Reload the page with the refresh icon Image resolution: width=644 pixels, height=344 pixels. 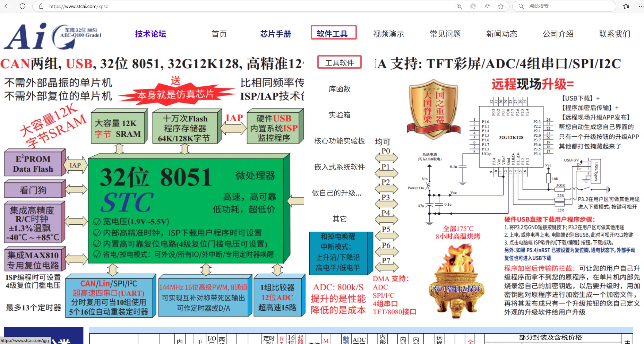23,6
